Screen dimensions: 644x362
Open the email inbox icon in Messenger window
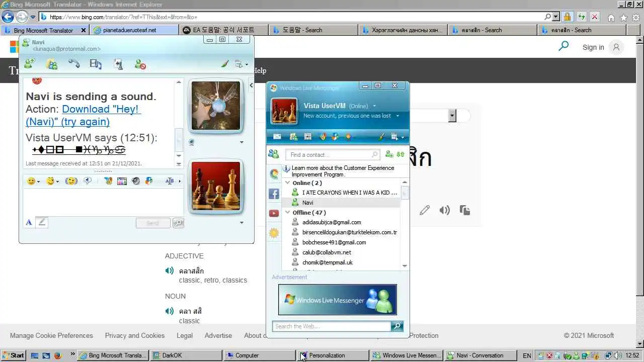click(x=277, y=137)
